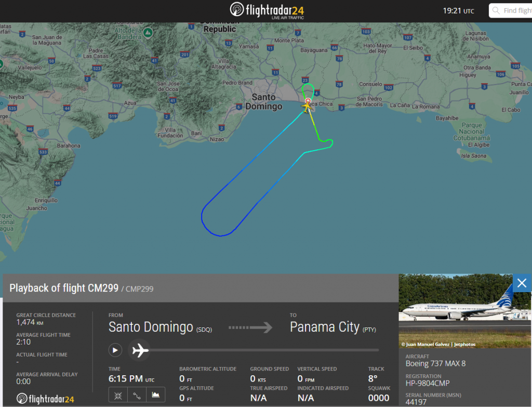The height and width of the screenshot is (407, 532).
Task: Toggle the flight route path icon
Action: (x=137, y=395)
